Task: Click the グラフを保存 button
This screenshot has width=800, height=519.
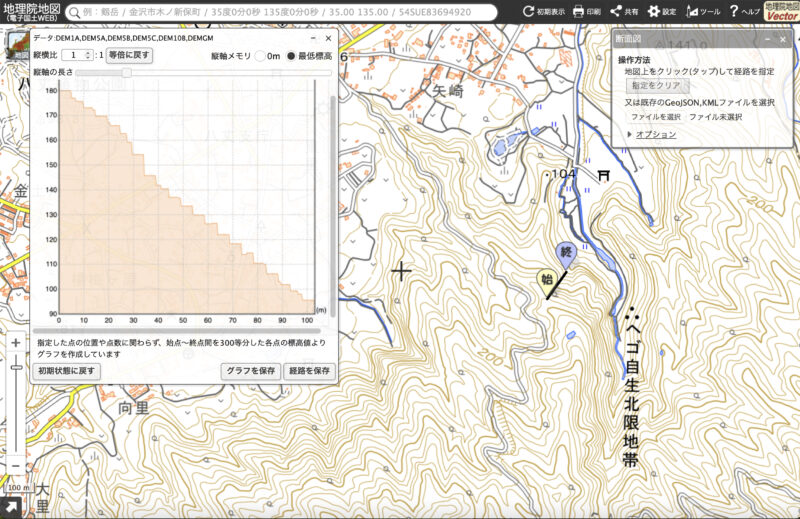Action: tap(249, 371)
